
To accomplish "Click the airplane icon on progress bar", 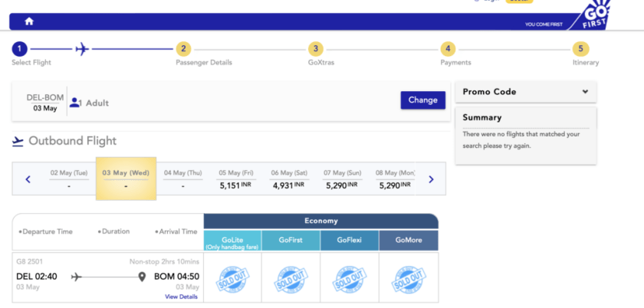I will 82,49.
